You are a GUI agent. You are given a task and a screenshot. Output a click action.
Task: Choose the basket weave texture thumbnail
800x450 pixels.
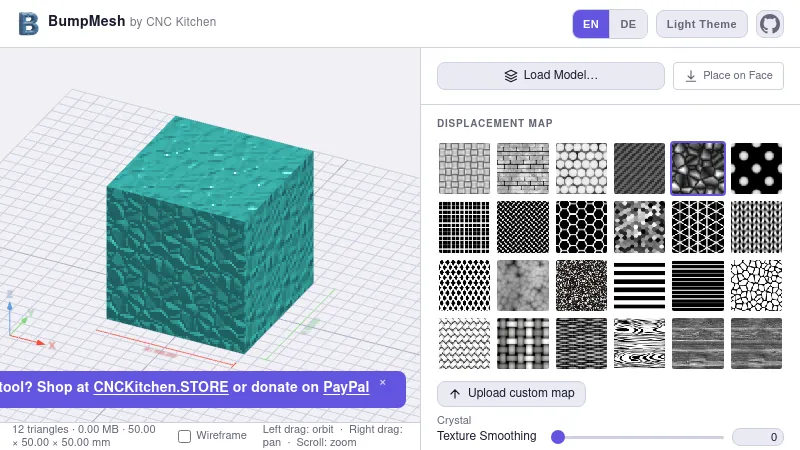point(464,168)
